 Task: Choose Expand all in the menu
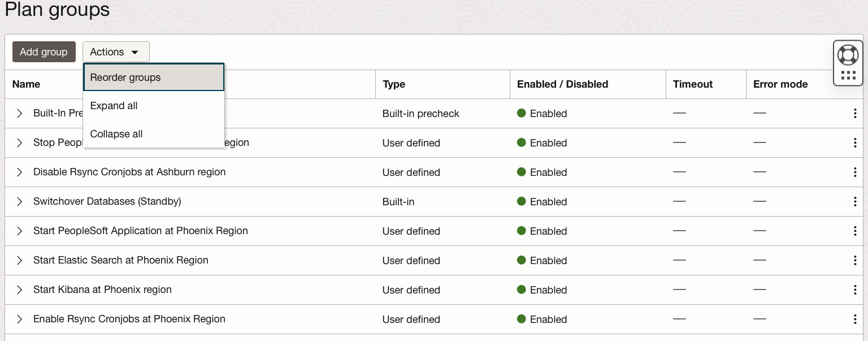(114, 106)
